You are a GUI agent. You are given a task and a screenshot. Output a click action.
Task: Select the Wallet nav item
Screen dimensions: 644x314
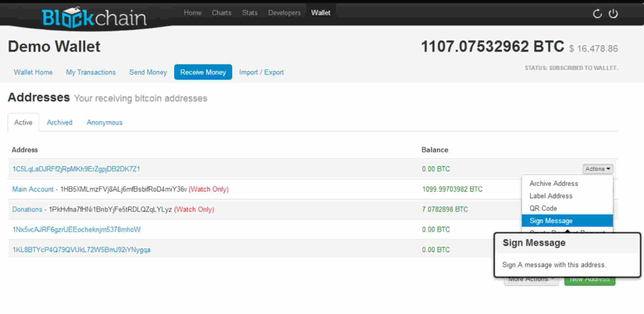click(x=321, y=13)
